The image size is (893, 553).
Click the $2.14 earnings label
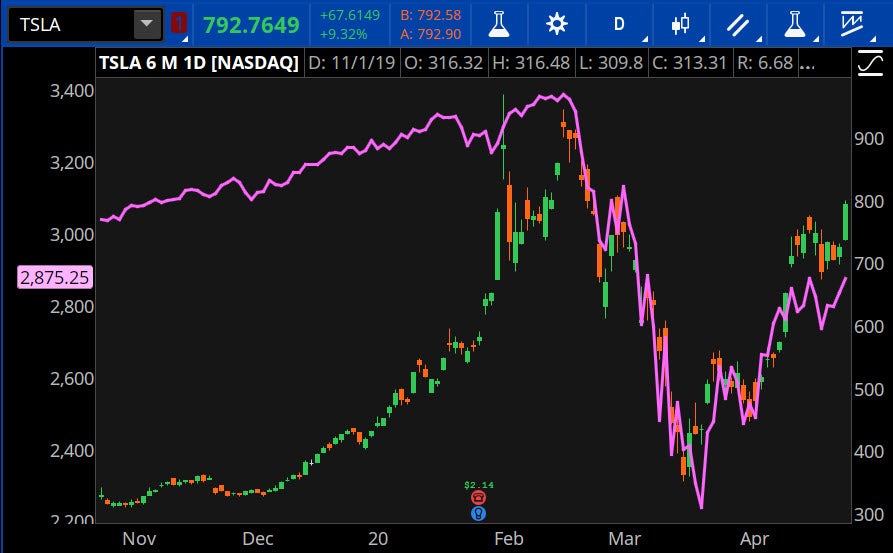pos(479,485)
